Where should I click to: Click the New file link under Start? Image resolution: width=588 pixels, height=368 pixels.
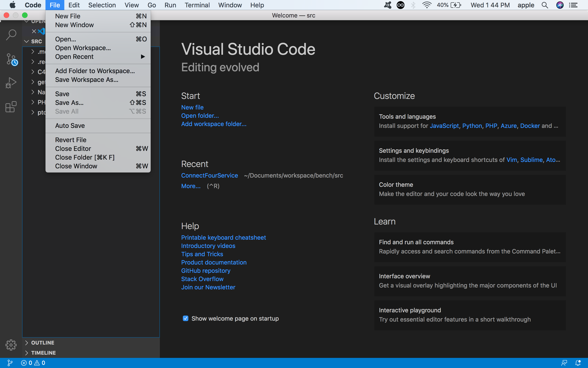click(x=192, y=107)
